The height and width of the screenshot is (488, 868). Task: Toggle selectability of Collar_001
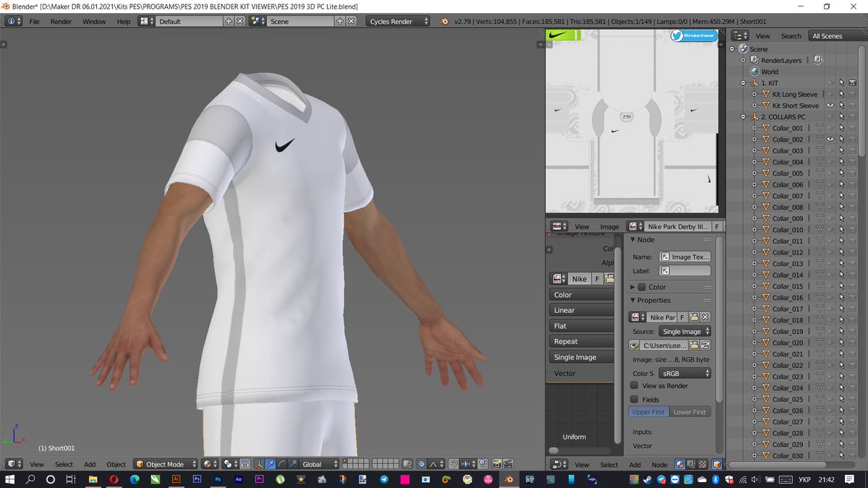point(841,128)
